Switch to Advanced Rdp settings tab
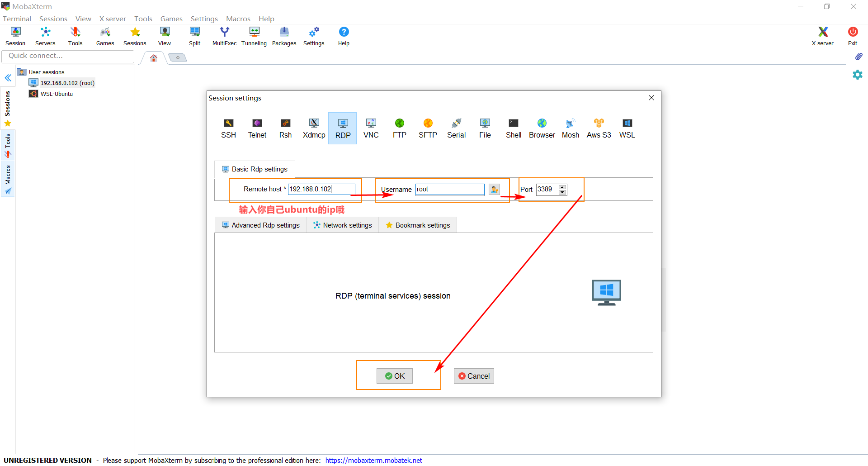Image resolution: width=868 pixels, height=466 pixels. [x=260, y=225]
